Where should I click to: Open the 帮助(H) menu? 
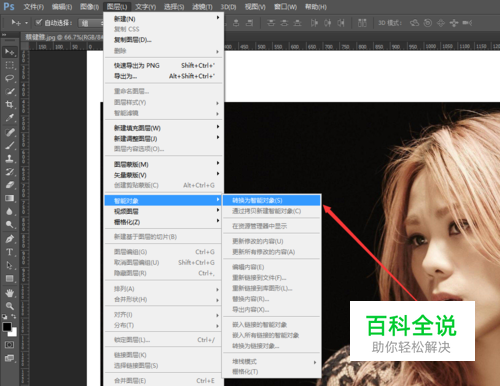[x=316, y=7]
